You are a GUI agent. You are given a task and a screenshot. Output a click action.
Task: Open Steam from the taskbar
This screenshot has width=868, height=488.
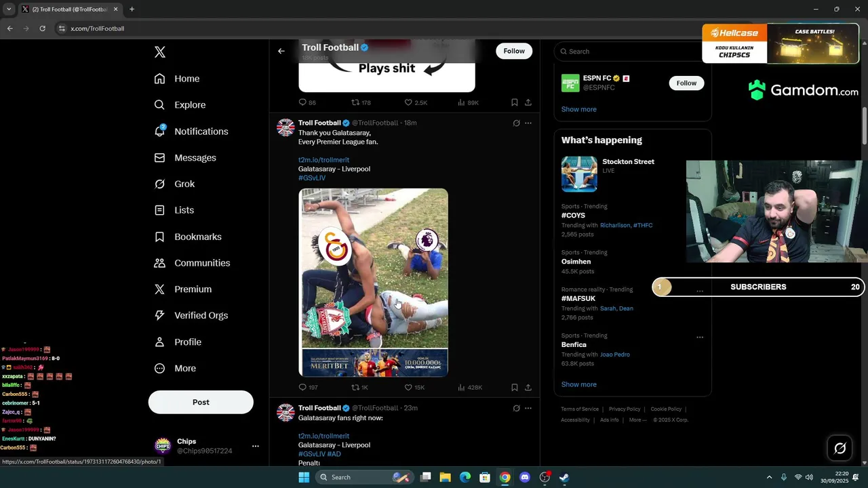[564, 477]
